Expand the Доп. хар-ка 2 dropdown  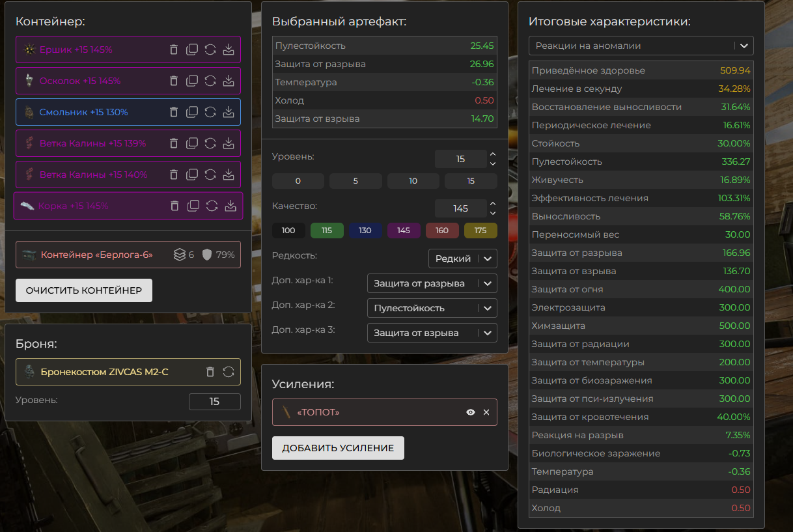tap(432, 308)
